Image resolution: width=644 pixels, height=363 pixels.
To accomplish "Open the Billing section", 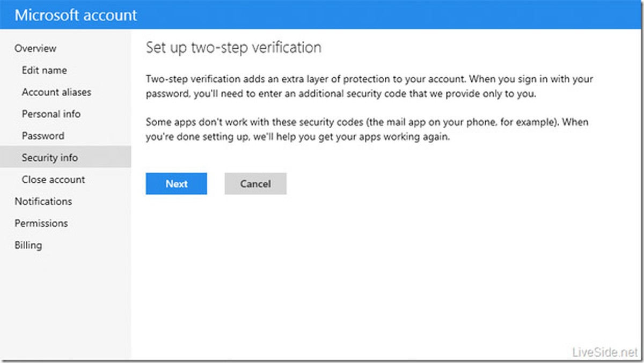I will point(28,246).
